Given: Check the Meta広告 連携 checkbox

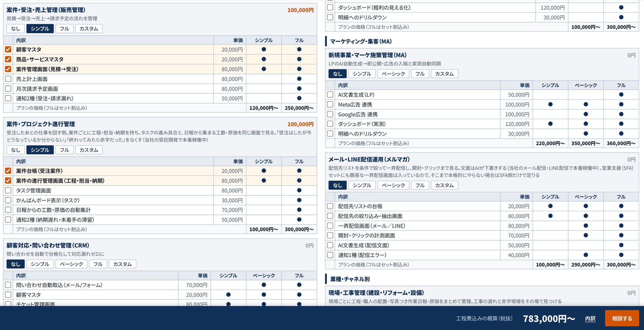Looking at the screenshot, I should point(330,104).
